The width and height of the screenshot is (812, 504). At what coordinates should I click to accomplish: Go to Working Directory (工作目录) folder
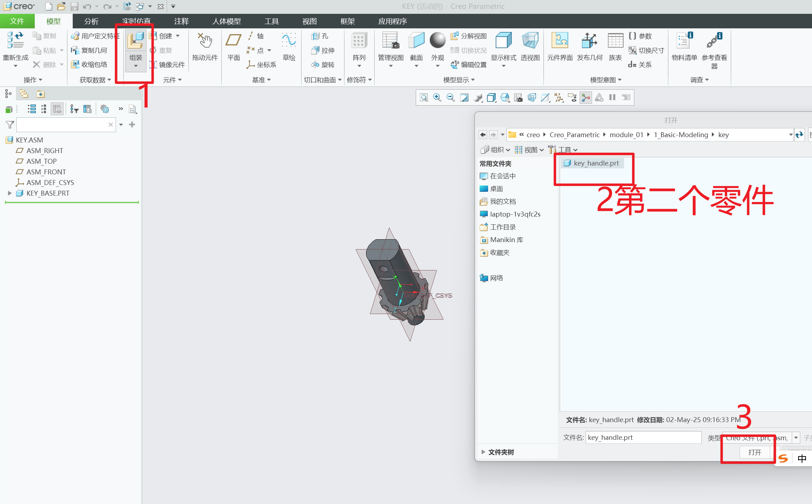click(x=502, y=227)
